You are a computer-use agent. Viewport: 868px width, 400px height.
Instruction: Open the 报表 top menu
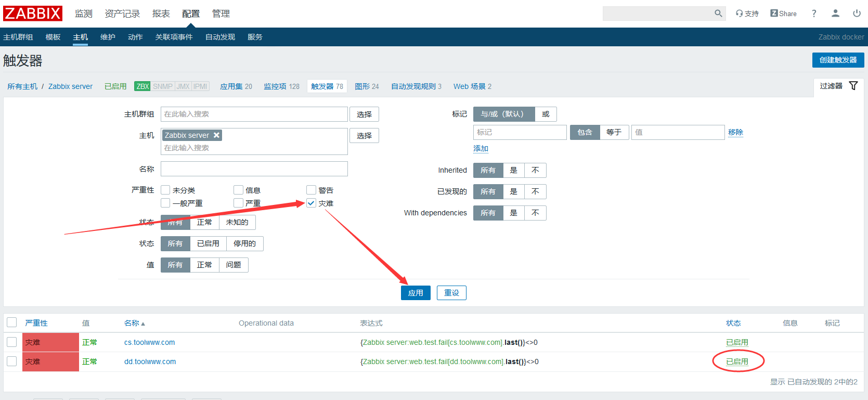tap(161, 14)
